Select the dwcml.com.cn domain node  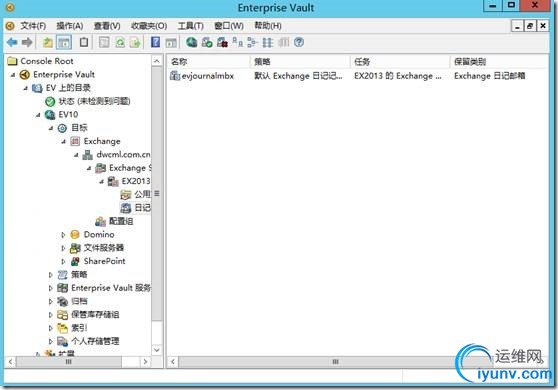(x=123, y=154)
